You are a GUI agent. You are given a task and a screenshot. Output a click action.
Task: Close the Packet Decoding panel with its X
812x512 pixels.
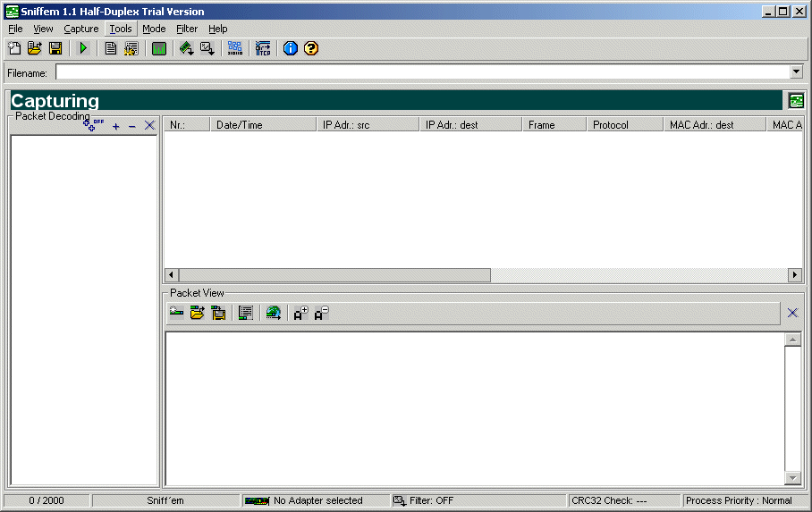point(149,125)
